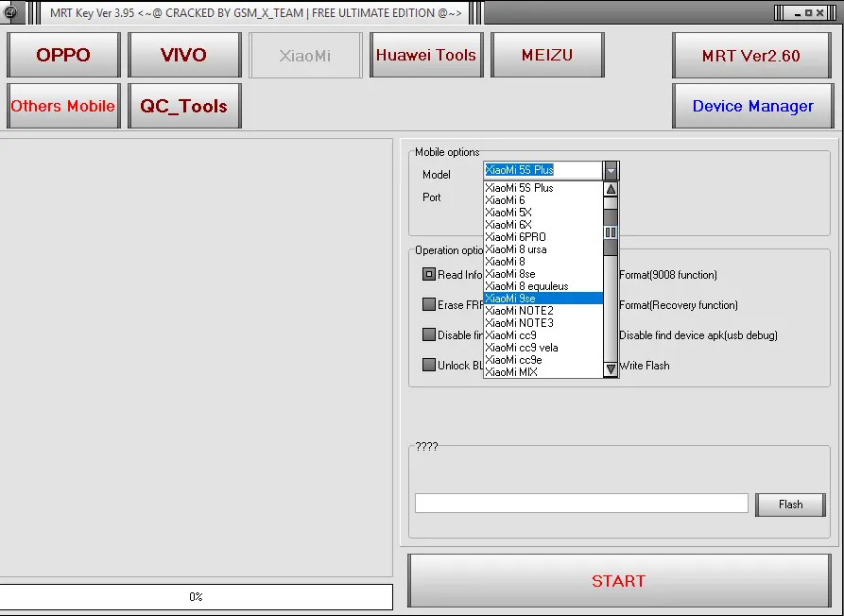
Task: Select XiaoMi 8se from model list
Action: click(543, 274)
